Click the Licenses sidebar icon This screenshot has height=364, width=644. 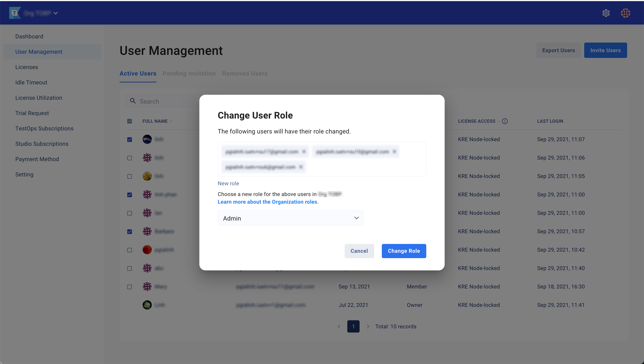[26, 67]
